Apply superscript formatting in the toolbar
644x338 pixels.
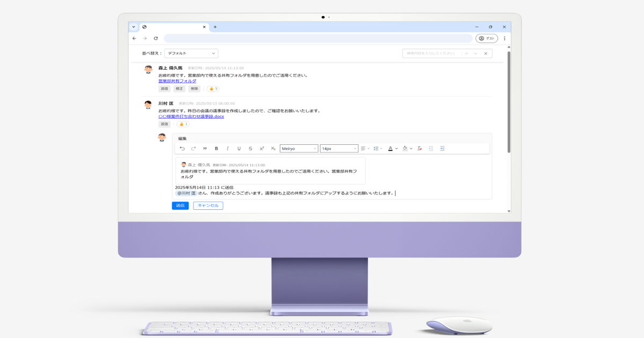click(261, 148)
